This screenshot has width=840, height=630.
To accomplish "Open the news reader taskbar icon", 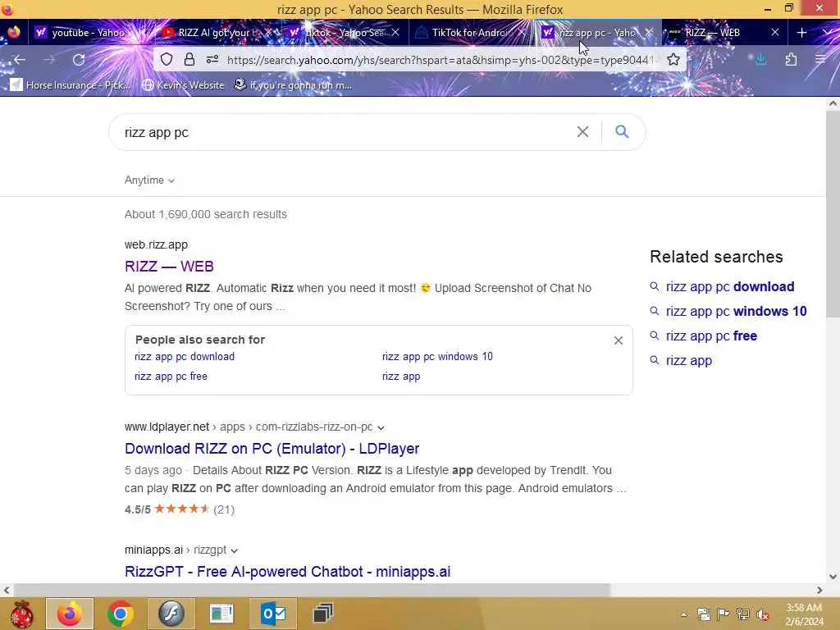I will pos(221,614).
